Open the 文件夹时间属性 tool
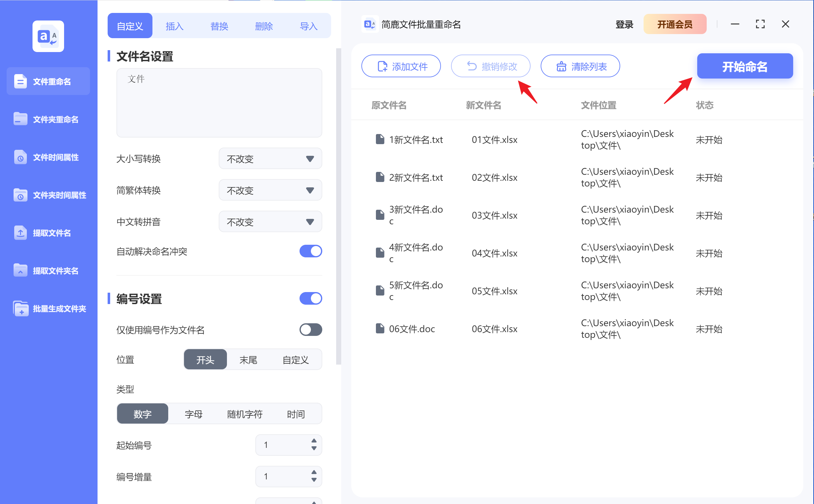Viewport: 814px width, 504px height. click(x=48, y=195)
